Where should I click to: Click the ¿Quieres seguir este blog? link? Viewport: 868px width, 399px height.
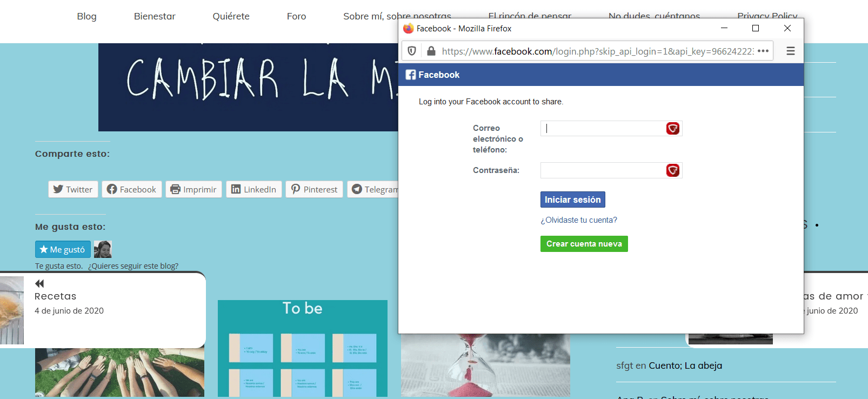(133, 266)
